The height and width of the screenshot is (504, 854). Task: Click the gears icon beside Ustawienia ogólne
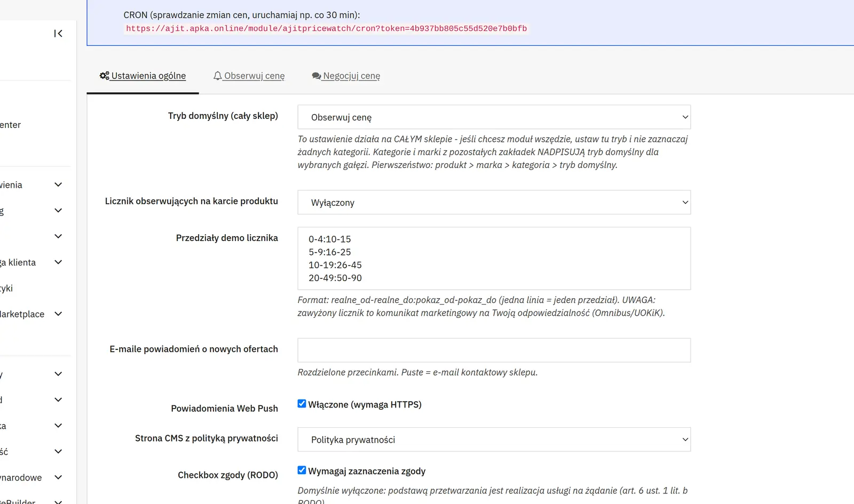105,76
